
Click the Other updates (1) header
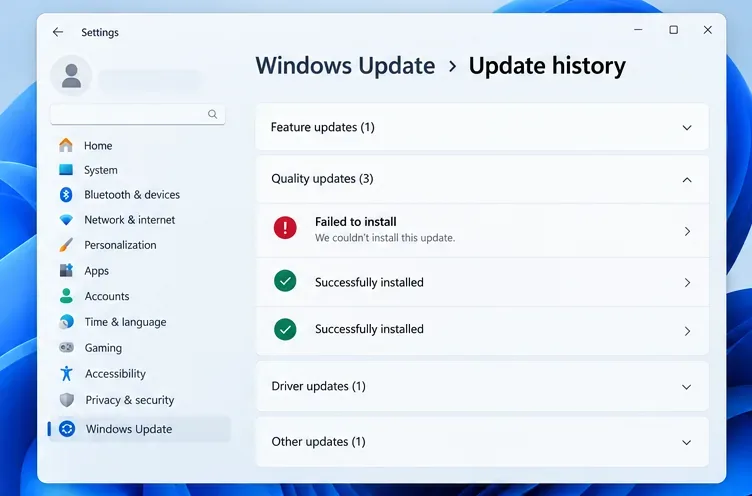click(x=482, y=441)
